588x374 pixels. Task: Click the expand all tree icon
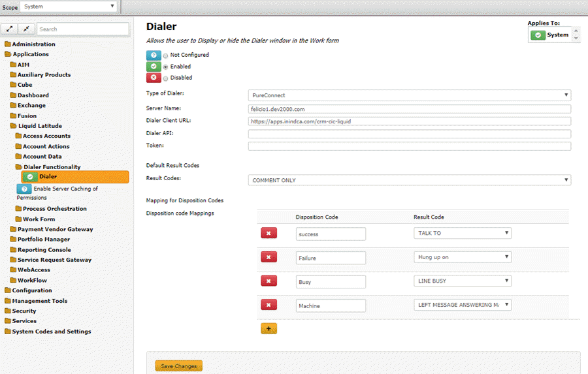pyautogui.click(x=10, y=29)
